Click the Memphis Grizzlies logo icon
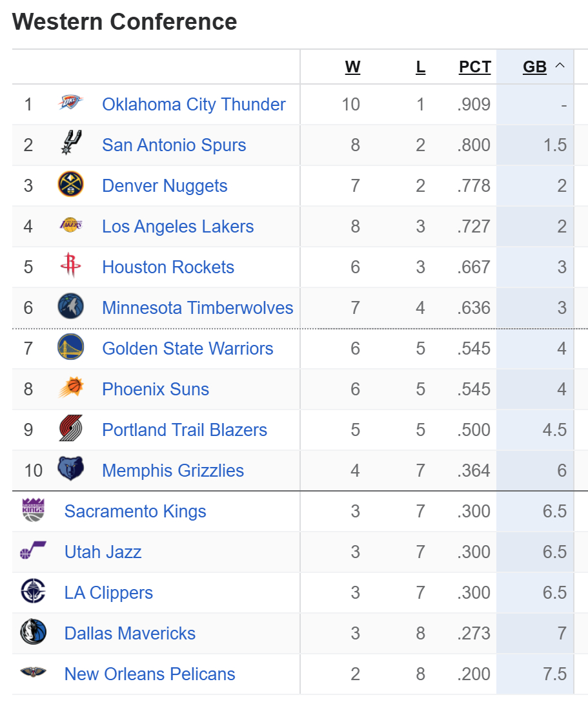Viewport: 588px width, 706px height. (70, 470)
